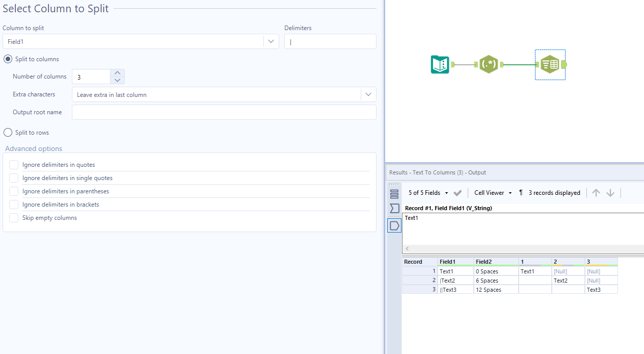644x354 pixels.
Task: Increase Number of columns with the up stepper
Action: click(x=117, y=73)
